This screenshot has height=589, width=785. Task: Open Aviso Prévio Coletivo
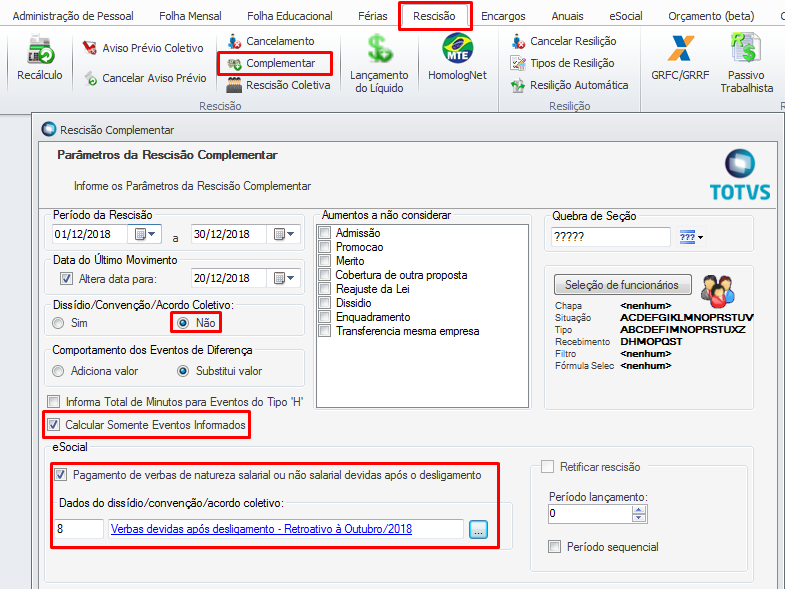click(143, 48)
